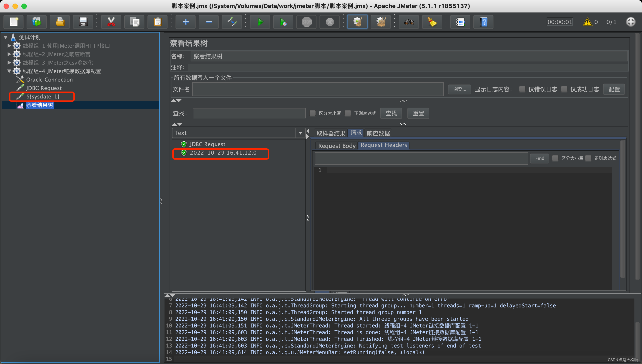Switch to 请求 tab
The image size is (642, 364).
356,133
